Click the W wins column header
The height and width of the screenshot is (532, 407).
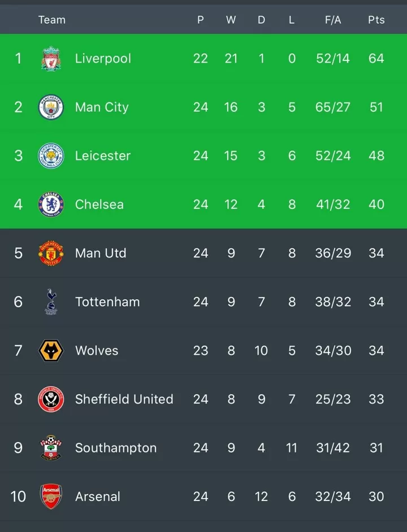pyautogui.click(x=231, y=20)
